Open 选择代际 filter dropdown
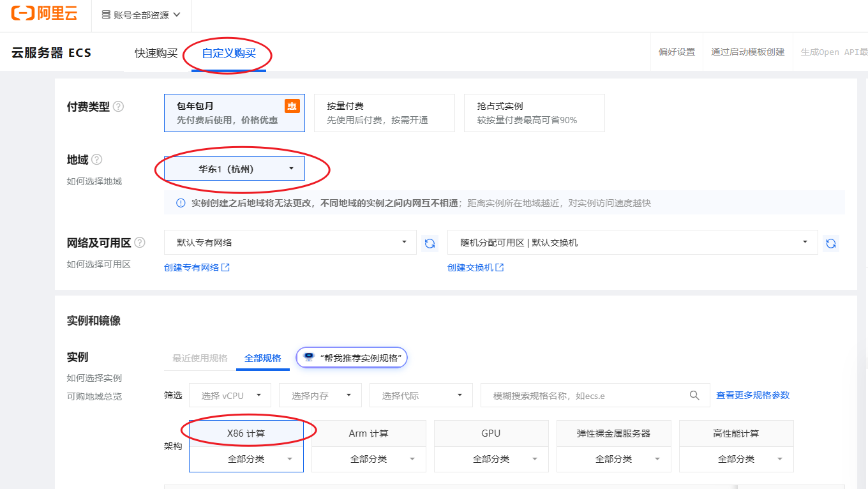 [x=421, y=395]
